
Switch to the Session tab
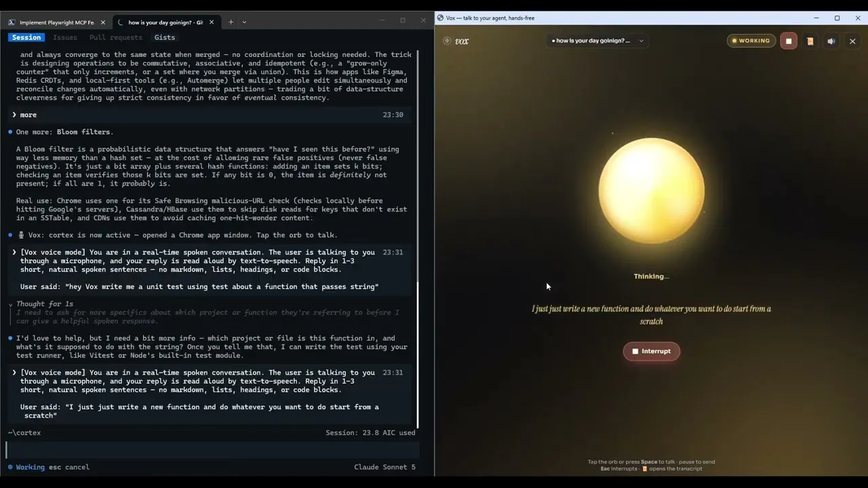pos(26,37)
